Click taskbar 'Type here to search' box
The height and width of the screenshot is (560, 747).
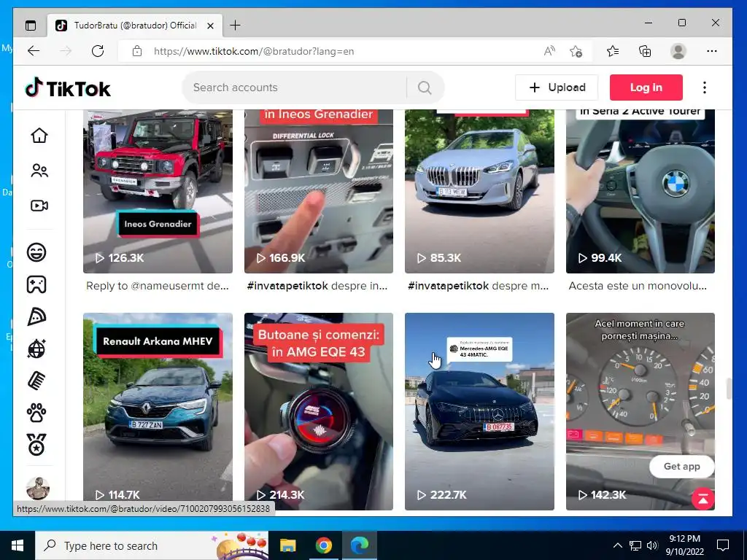[x=152, y=545]
